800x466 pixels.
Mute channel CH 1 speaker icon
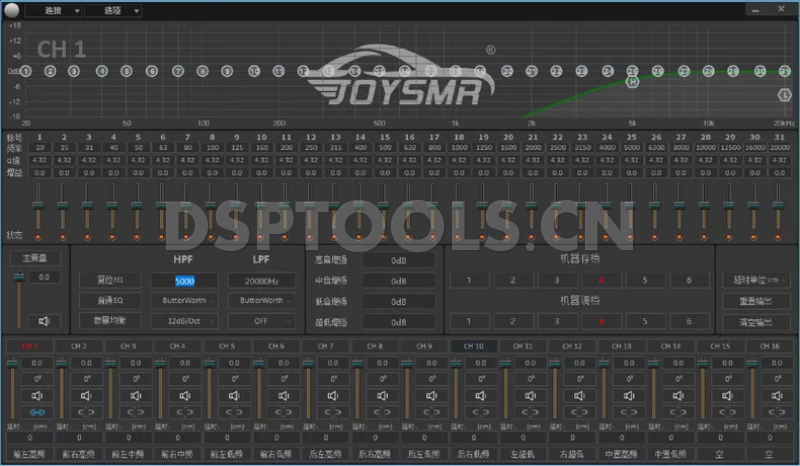(x=37, y=396)
